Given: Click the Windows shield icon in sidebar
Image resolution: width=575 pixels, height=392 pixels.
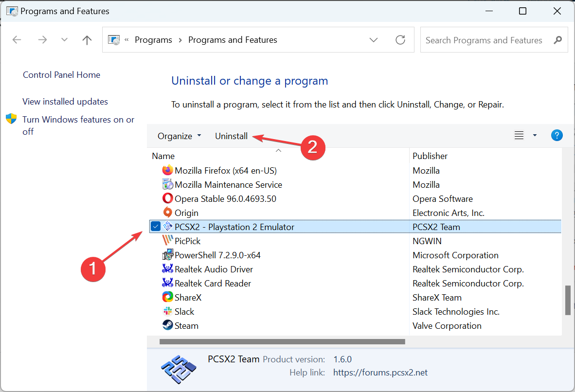Looking at the screenshot, I should pyautogui.click(x=11, y=119).
